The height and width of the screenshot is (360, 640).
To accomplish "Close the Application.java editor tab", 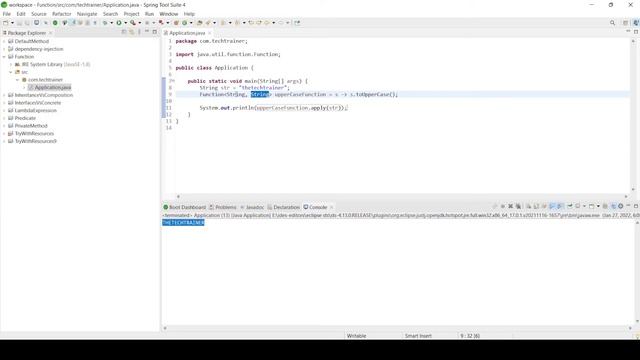I will (210, 33).
